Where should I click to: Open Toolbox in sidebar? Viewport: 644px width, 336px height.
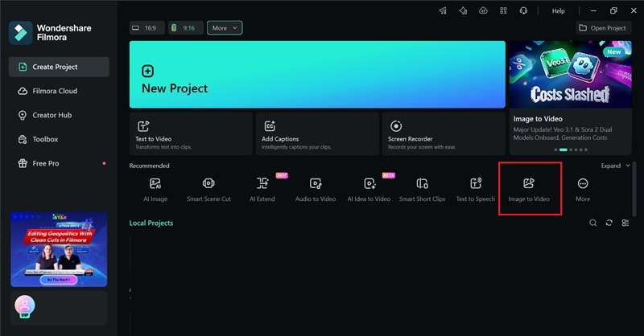coord(59,140)
